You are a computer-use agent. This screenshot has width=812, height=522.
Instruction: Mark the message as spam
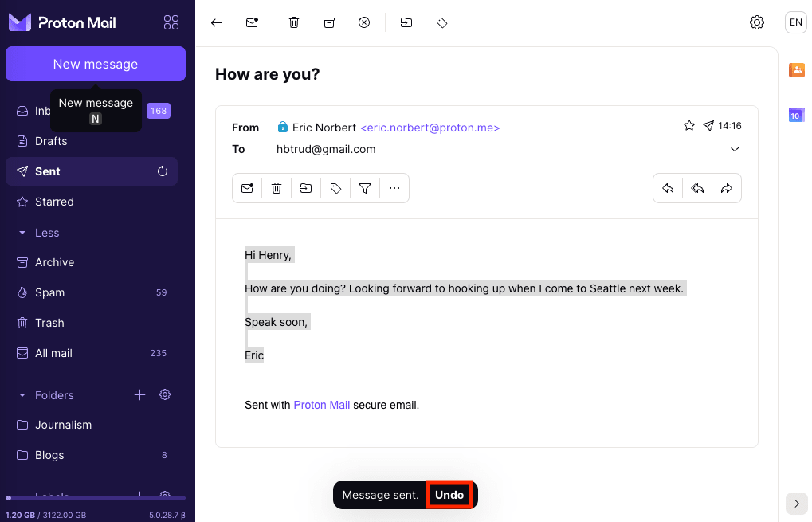tap(364, 22)
